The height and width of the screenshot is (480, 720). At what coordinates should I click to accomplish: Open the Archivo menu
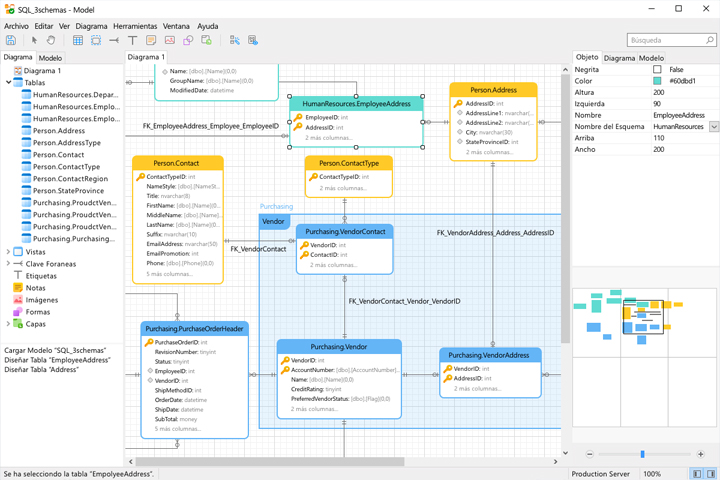point(16,26)
